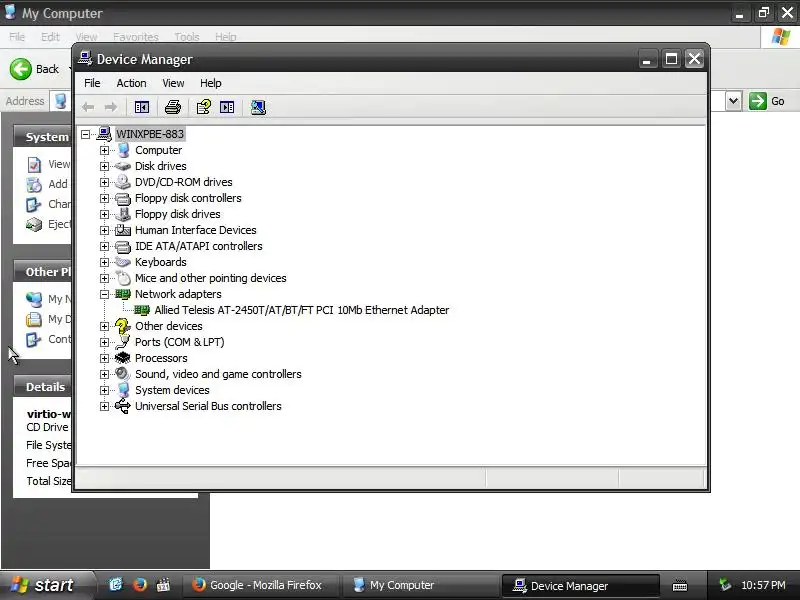The width and height of the screenshot is (800, 600).
Task: Expand the Other devices node
Action: pos(104,326)
